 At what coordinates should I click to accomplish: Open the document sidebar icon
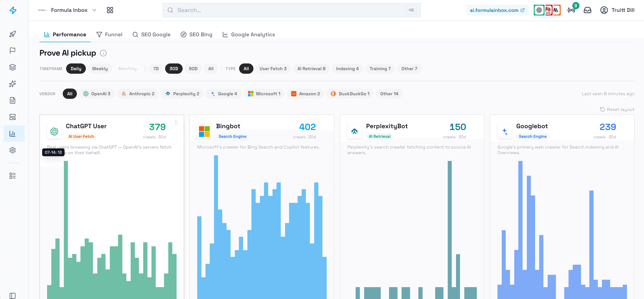coord(13,100)
